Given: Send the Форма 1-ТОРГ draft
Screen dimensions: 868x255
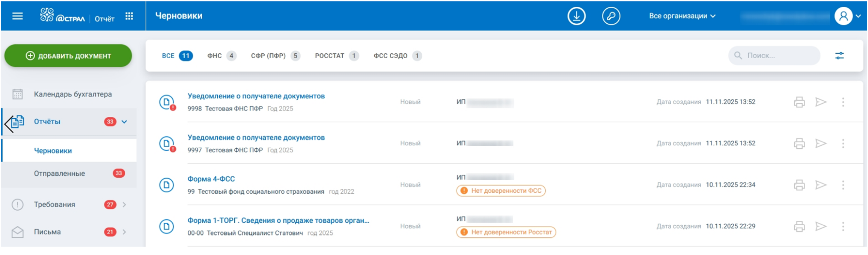Looking at the screenshot, I should [821, 226].
